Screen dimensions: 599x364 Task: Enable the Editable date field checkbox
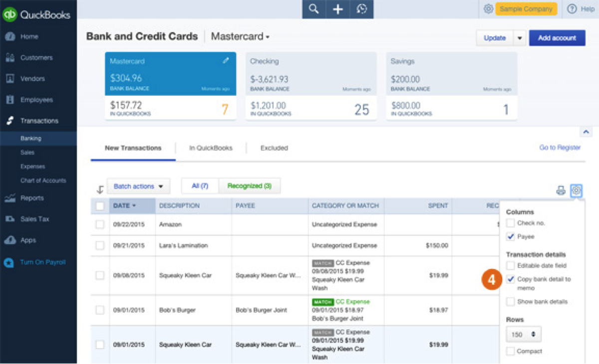tap(510, 266)
